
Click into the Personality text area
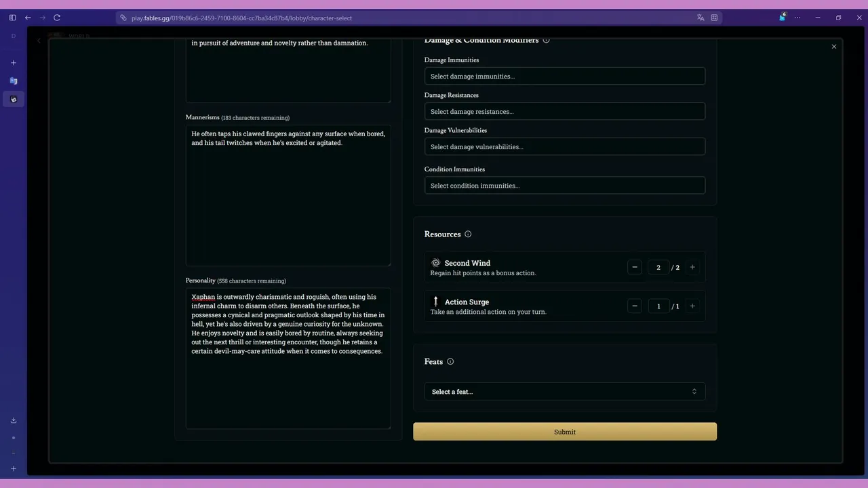288,359
